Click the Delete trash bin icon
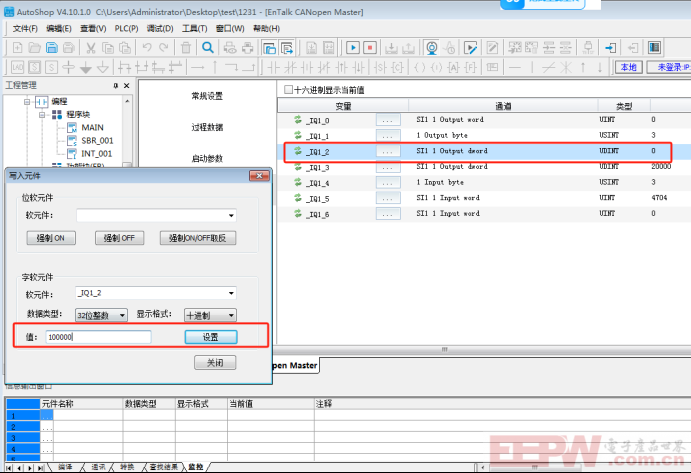691x473 pixels. click(x=186, y=48)
